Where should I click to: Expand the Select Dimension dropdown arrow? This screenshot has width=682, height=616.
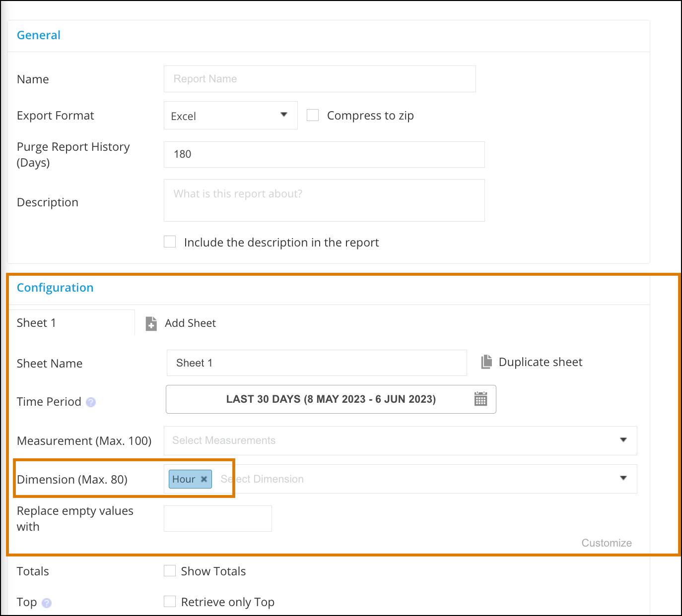(623, 479)
